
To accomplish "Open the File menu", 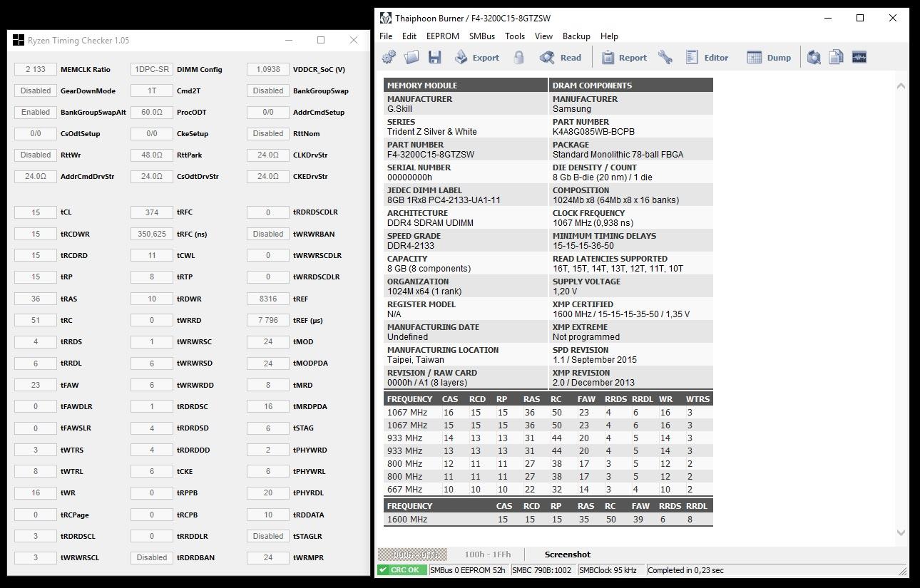I will coord(386,36).
